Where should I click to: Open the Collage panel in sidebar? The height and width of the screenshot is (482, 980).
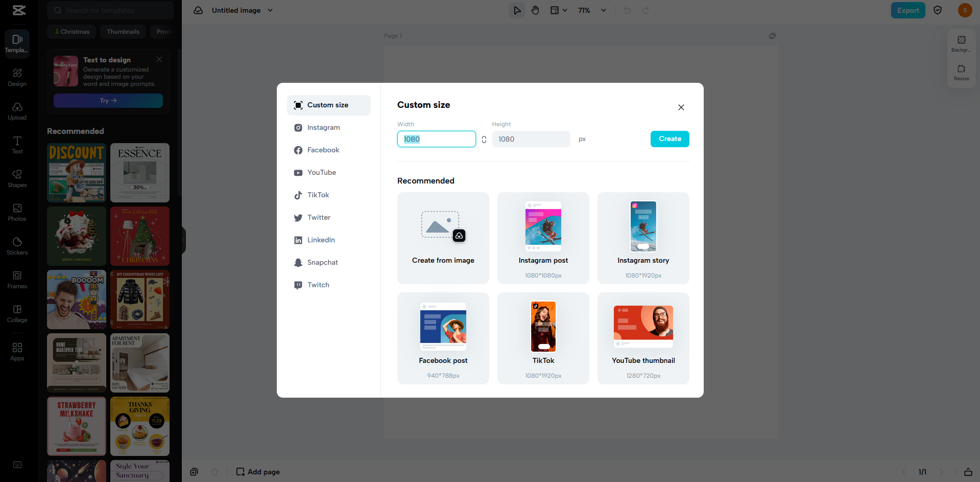tap(17, 313)
